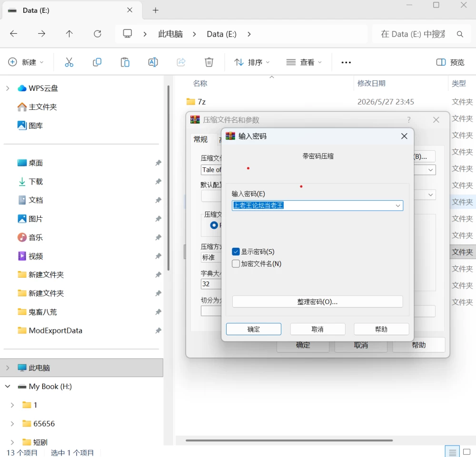Open 音乐 quick access folder

coord(36,237)
